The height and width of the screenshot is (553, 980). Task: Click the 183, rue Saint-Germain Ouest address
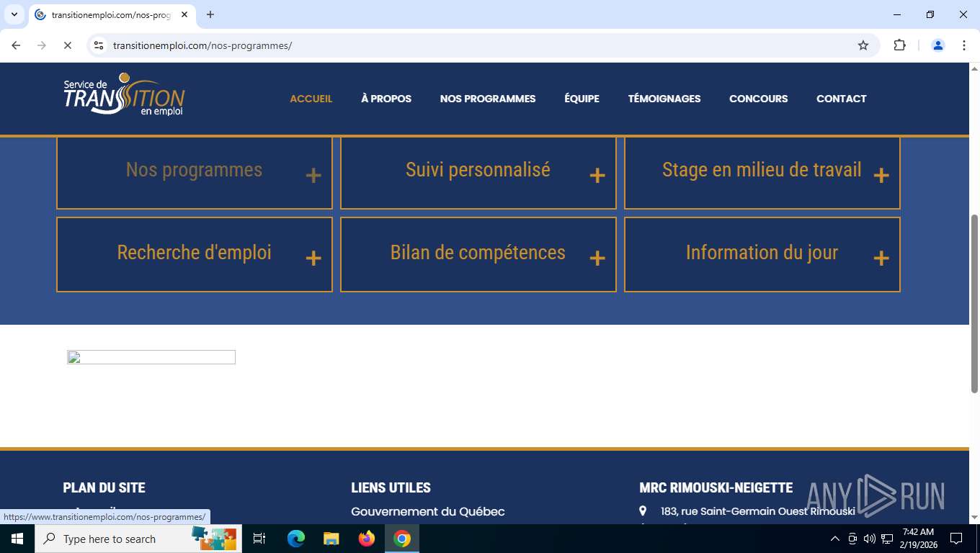point(758,511)
